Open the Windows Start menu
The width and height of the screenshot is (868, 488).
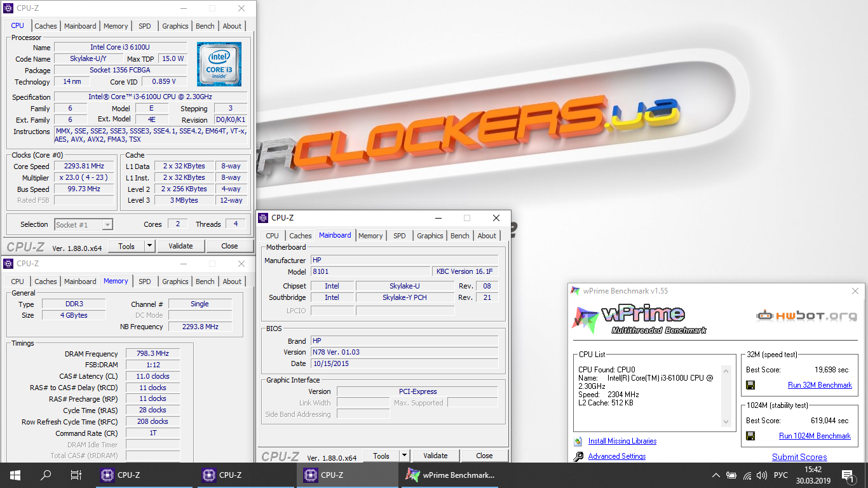[x=15, y=475]
